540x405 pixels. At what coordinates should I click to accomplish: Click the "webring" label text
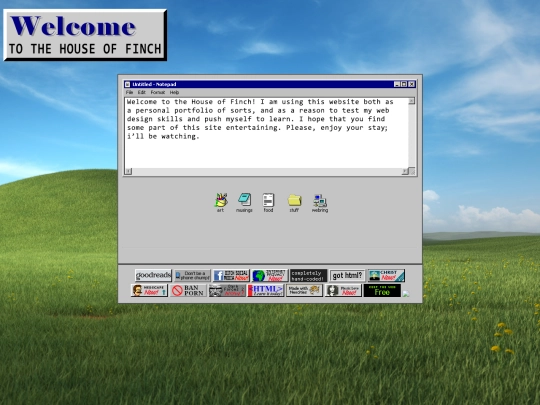320,210
